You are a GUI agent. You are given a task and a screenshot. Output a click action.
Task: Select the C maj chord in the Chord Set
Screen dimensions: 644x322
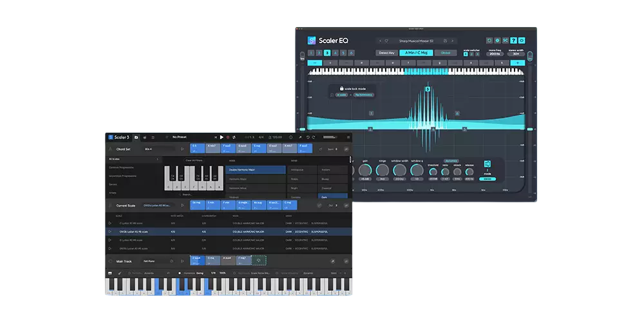tap(259, 148)
